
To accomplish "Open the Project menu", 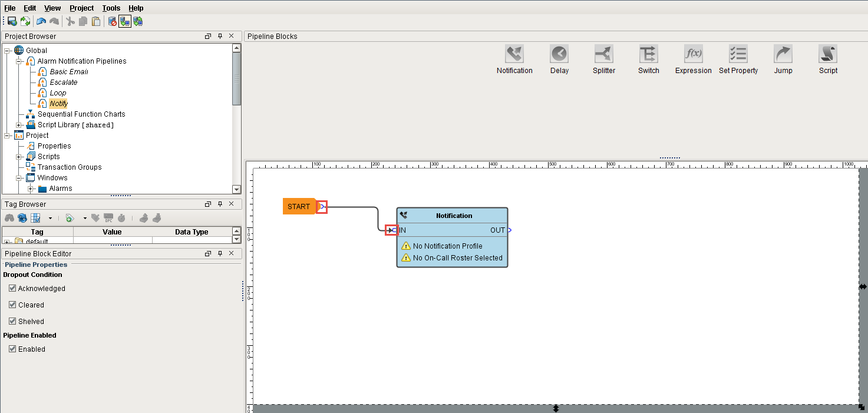I will [81, 8].
